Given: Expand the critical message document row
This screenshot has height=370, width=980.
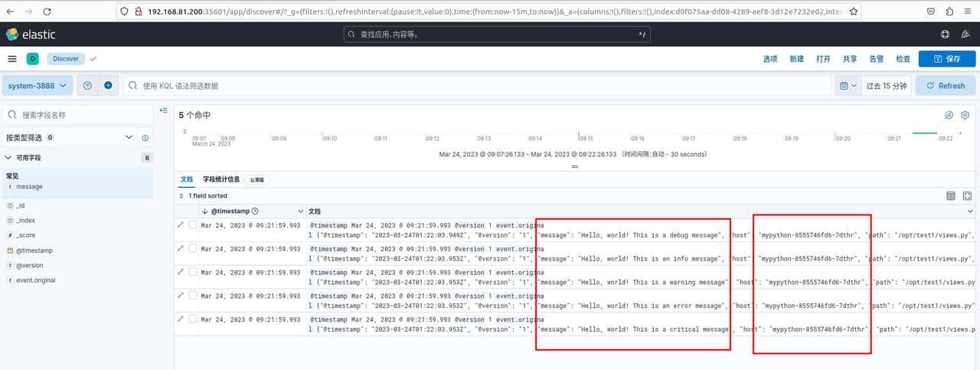Looking at the screenshot, I should (181, 319).
